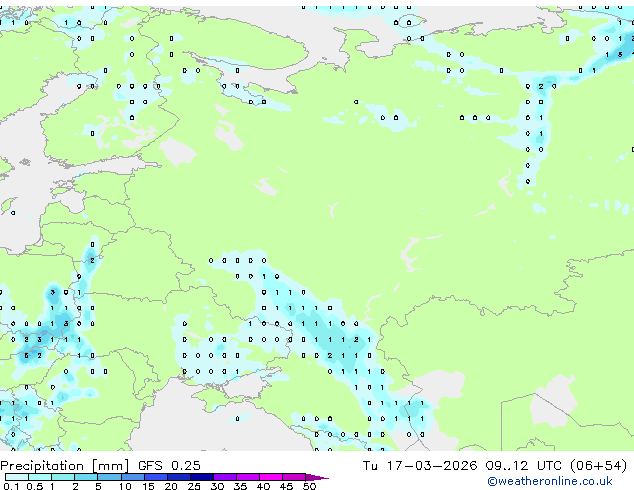Image resolution: width=634 pixels, height=490 pixels.
Task: Click the "10" legend scale label
Action: [125, 486]
